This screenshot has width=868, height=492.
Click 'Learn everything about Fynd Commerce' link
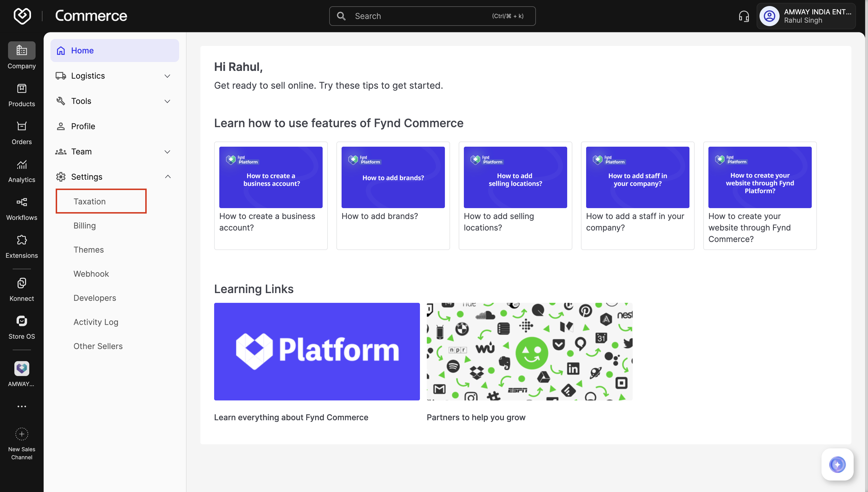coord(291,417)
